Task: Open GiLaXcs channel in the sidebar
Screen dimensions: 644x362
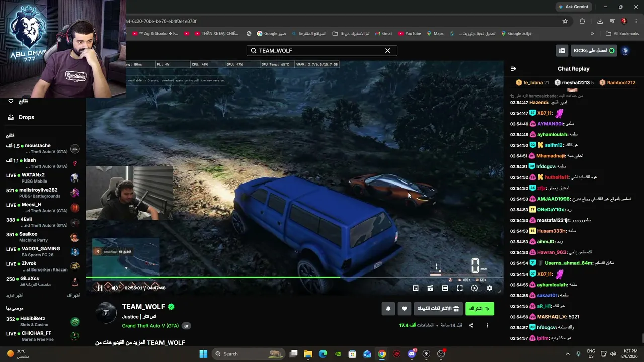Action: click(x=43, y=281)
